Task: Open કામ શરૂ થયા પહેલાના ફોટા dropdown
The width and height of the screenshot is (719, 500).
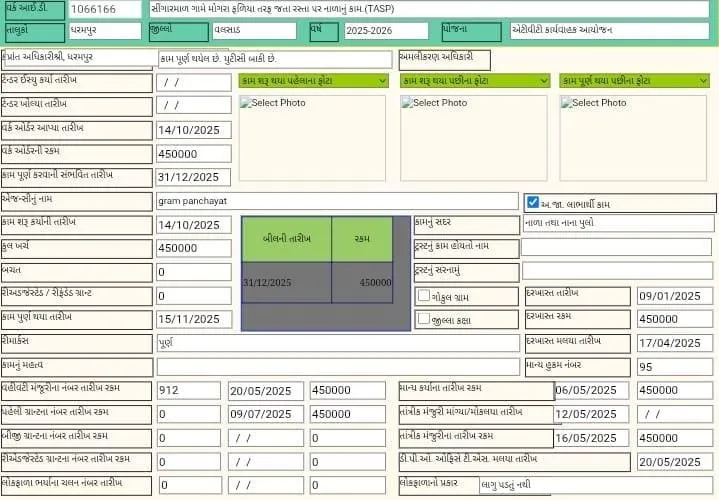Action: (313, 81)
